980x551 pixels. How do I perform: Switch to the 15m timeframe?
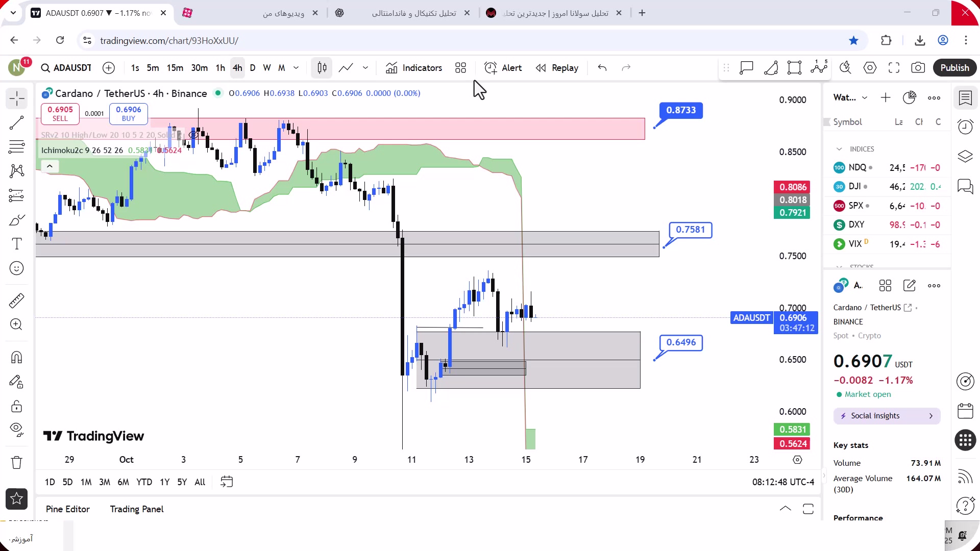pos(175,68)
